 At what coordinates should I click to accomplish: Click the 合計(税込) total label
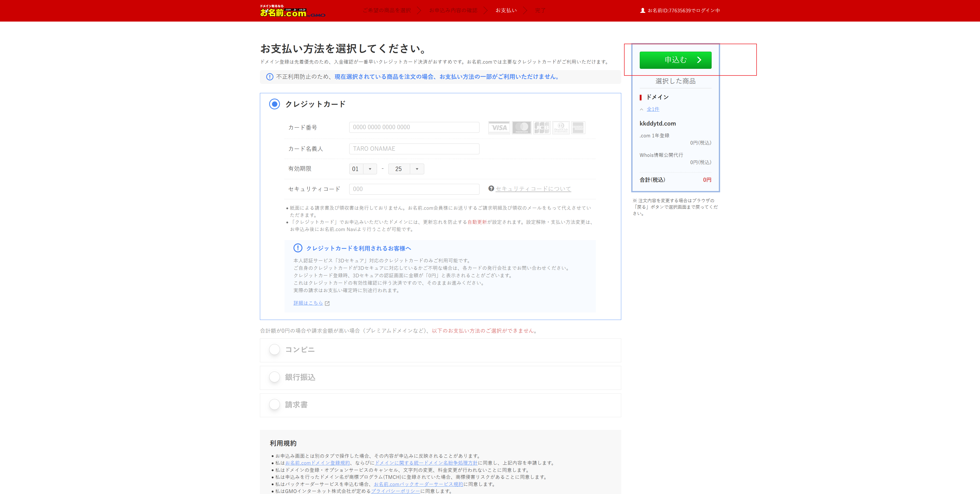click(x=652, y=180)
